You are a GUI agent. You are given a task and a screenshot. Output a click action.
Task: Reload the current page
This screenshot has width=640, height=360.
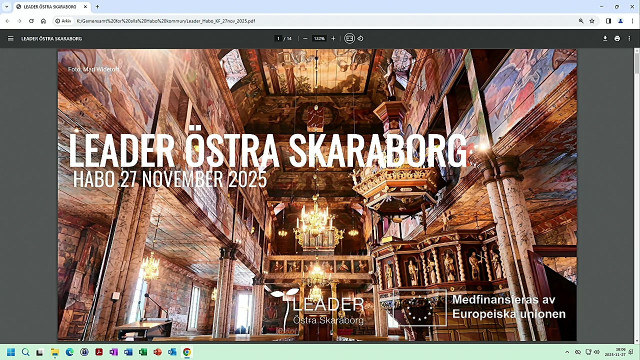click(31, 21)
